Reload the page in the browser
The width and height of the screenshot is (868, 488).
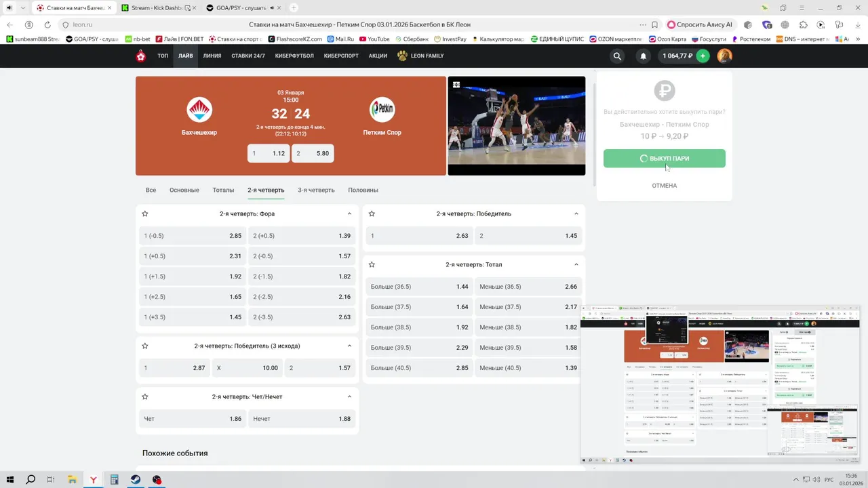coord(47,24)
